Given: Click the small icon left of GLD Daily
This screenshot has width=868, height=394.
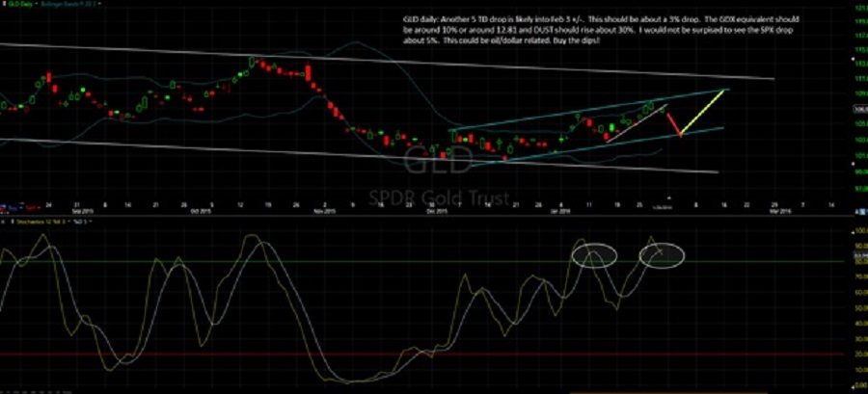Looking at the screenshot, I should 4,3.
